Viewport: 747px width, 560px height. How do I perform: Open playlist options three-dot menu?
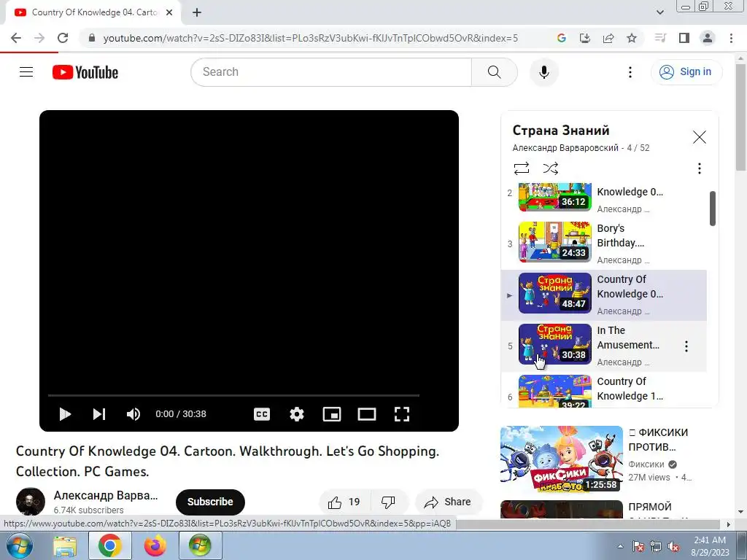(700, 168)
